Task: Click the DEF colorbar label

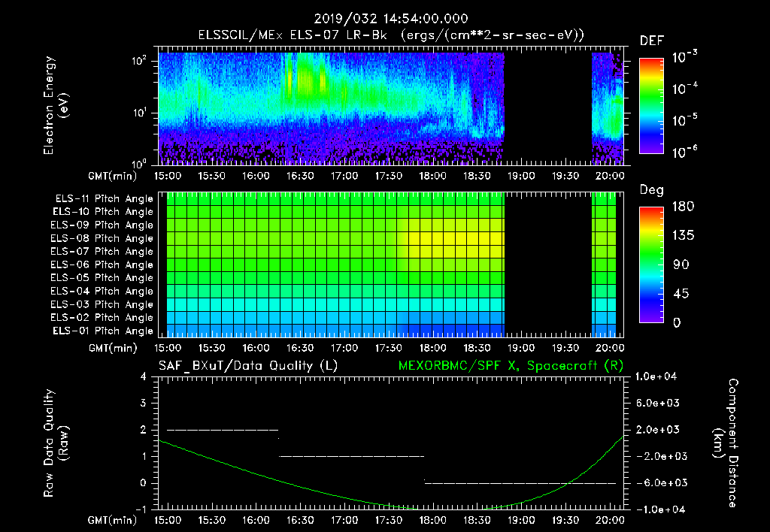Action: (x=652, y=41)
